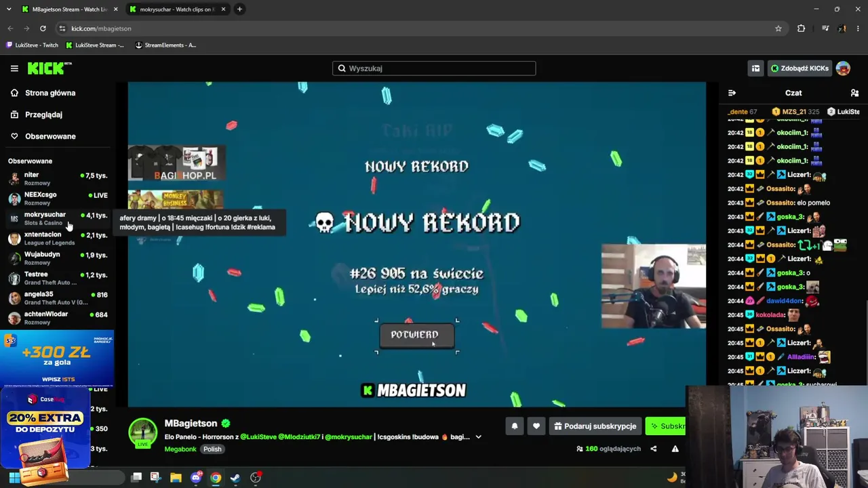This screenshot has width=868, height=488.
Task: Share the stream via the share icon
Action: [x=654, y=449]
